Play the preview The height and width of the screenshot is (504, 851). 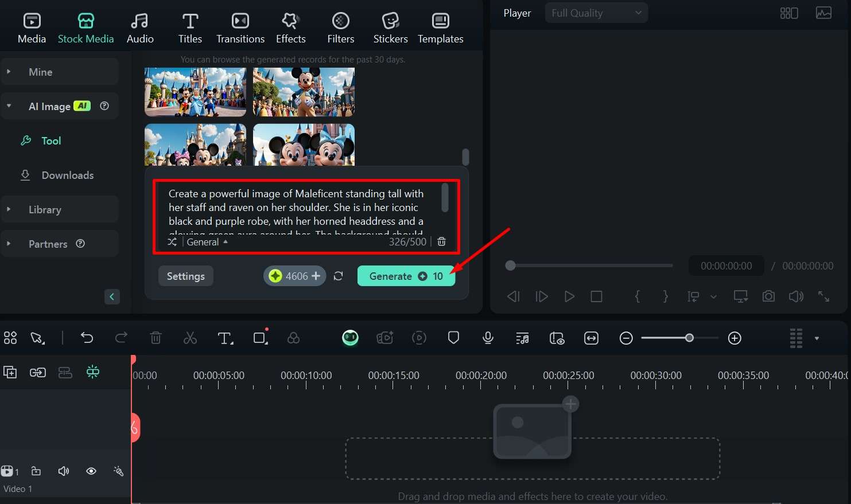[x=569, y=296]
